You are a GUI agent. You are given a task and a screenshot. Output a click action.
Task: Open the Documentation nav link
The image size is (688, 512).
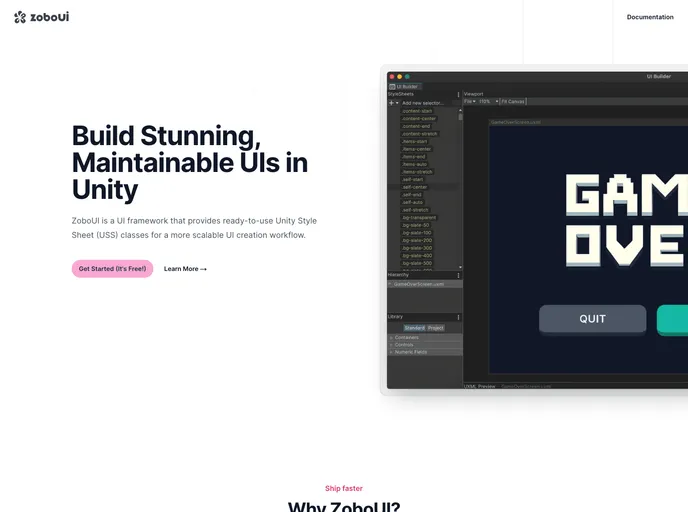coord(650,17)
